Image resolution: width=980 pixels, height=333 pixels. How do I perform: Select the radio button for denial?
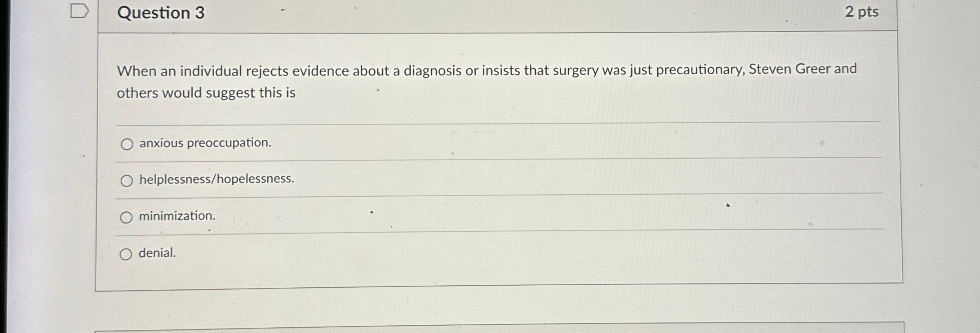pyautogui.click(x=127, y=254)
